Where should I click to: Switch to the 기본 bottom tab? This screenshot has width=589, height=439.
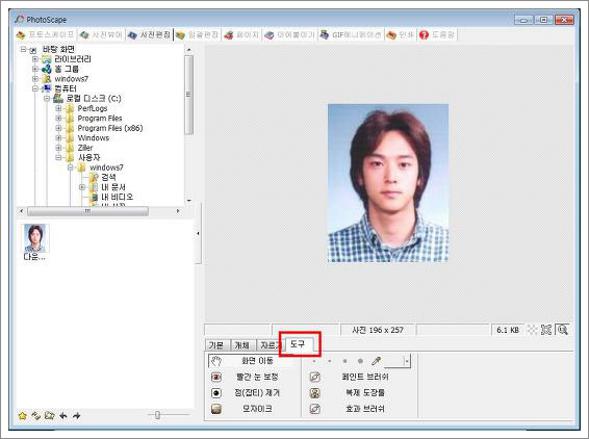(216, 345)
